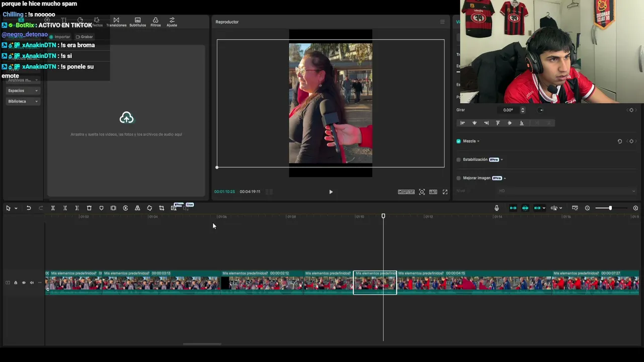Align the clip to the right
Screen dimensions: 644x362
coord(486,123)
